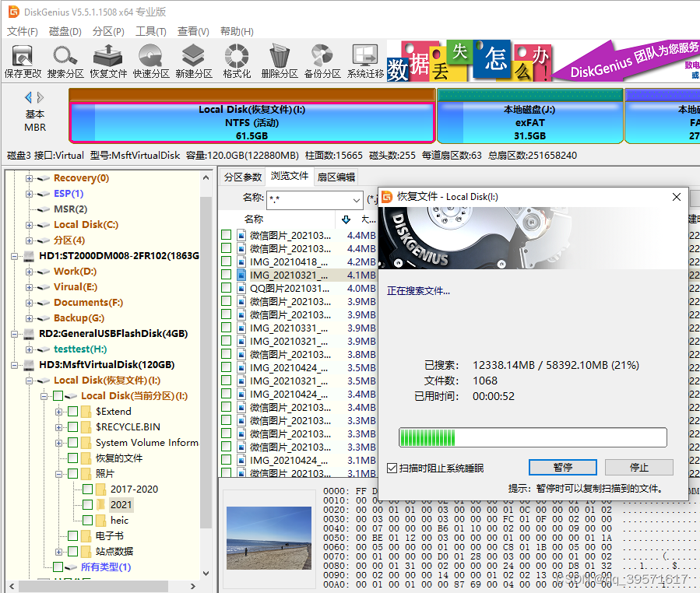Click the Save Changes (保存更改) toolbar icon
This screenshot has height=593, width=700.
point(23,61)
